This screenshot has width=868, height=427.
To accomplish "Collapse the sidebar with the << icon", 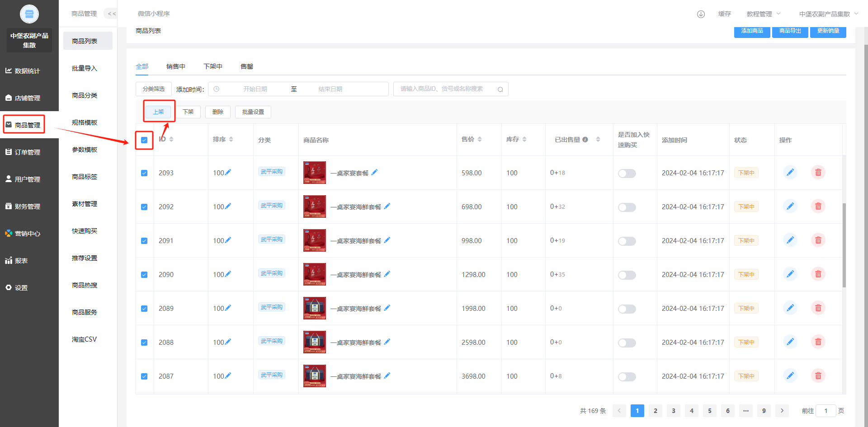I will pyautogui.click(x=111, y=14).
